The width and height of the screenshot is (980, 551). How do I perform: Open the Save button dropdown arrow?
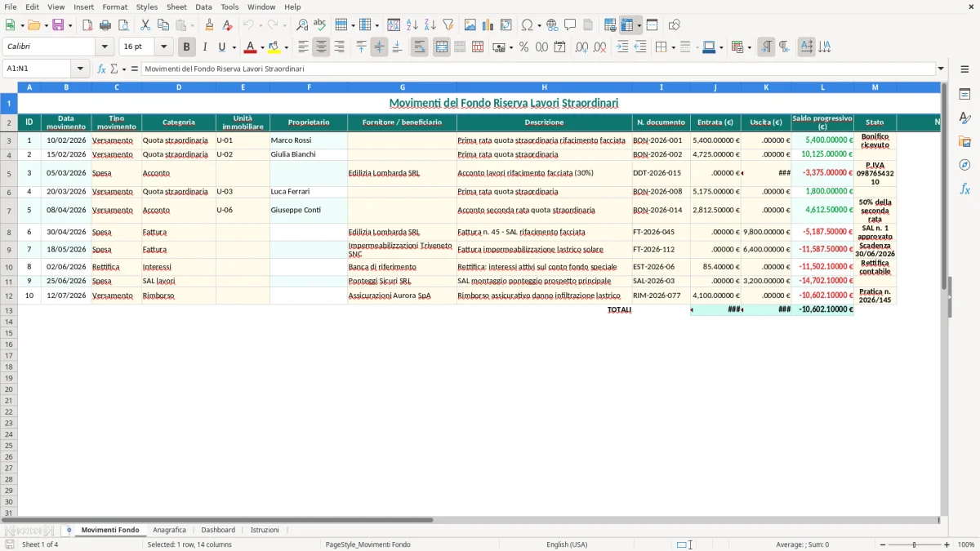pos(69,25)
